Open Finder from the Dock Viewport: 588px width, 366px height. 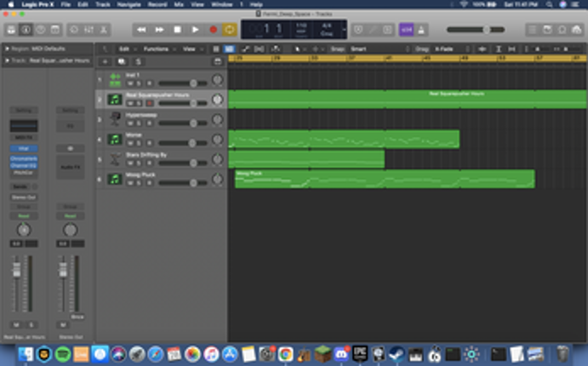(26, 354)
